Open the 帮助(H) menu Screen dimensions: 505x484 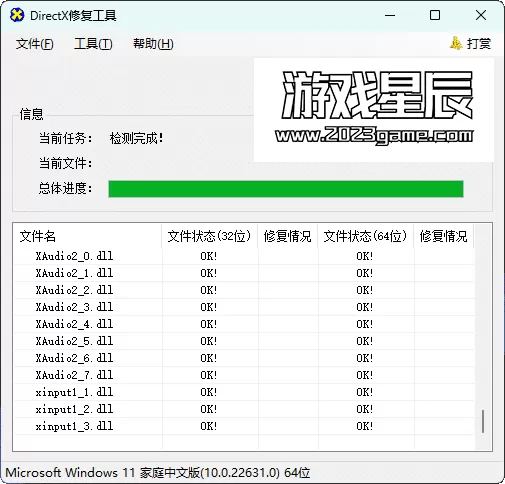click(153, 44)
